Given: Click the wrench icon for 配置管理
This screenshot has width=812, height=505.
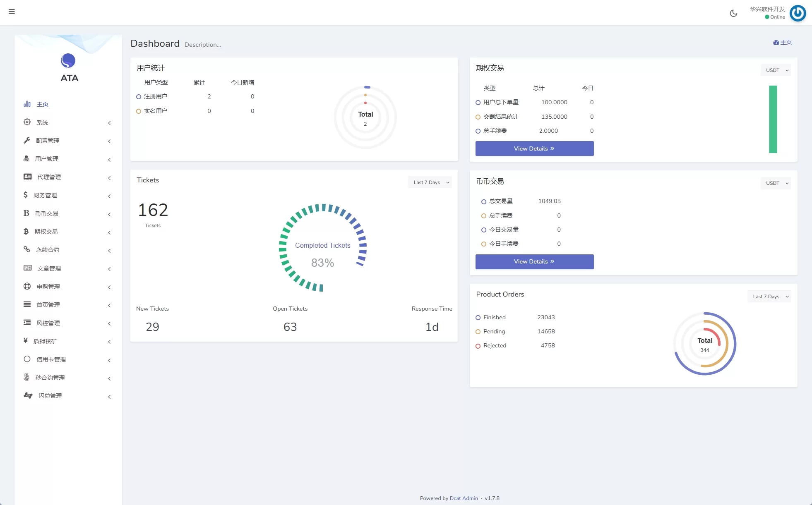Looking at the screenshot, I should [x=27, y=141].
